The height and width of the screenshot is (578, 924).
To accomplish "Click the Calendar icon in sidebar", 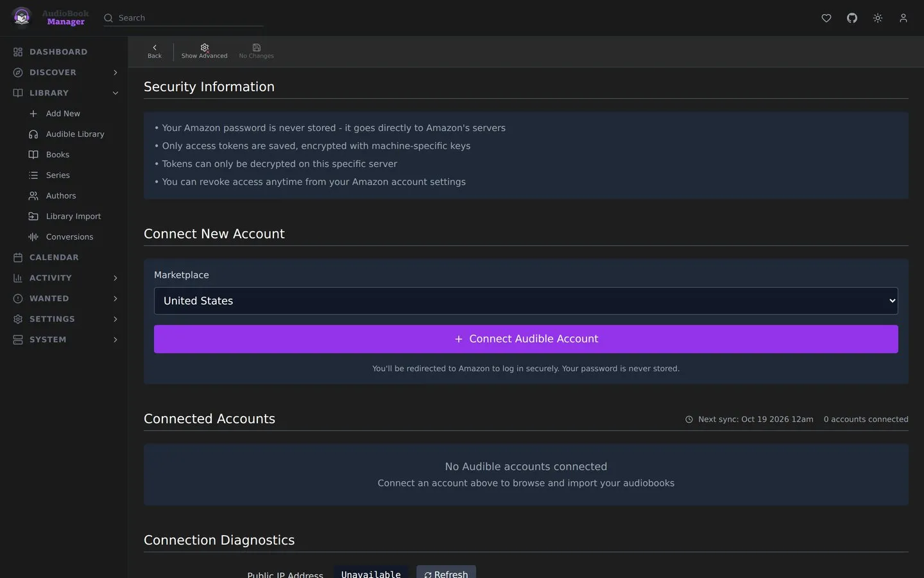I will pyautogui.click(x=18, y=258).
